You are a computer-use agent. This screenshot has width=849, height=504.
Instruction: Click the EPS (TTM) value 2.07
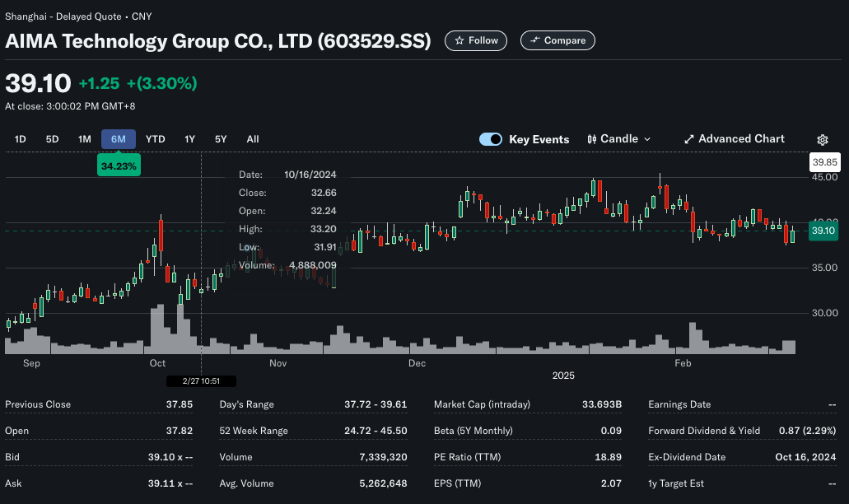(611, 483)
